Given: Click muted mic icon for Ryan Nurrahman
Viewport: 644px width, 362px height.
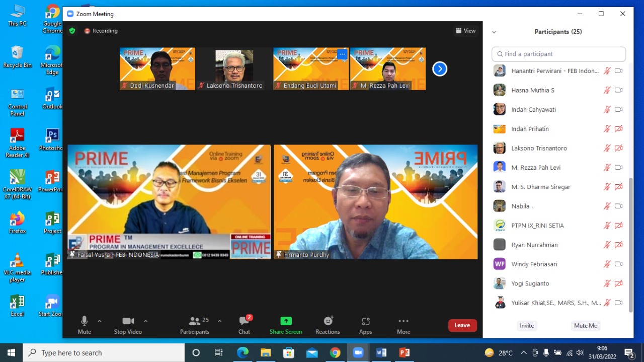Looking at the screenshot, I should point(607,245).
